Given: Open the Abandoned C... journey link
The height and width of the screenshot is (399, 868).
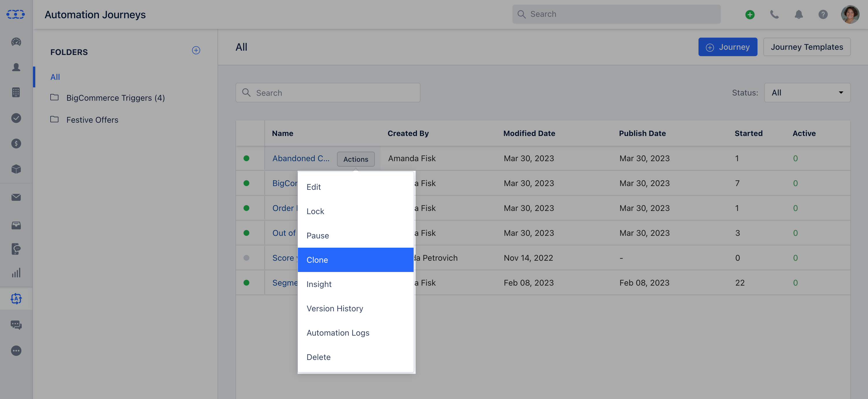Looking at the screenshot, I should (301, 158).
